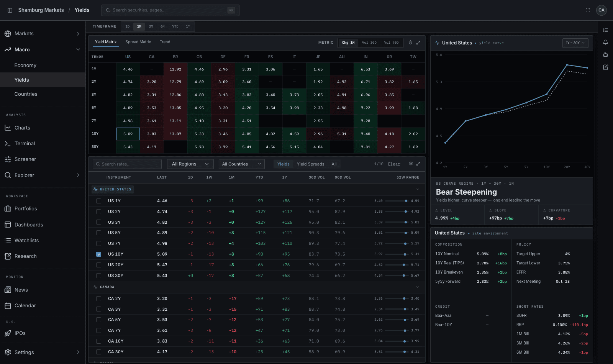The image size is (613, 364).
Task: Expand the Markets sidebar section
Action: 78,34
